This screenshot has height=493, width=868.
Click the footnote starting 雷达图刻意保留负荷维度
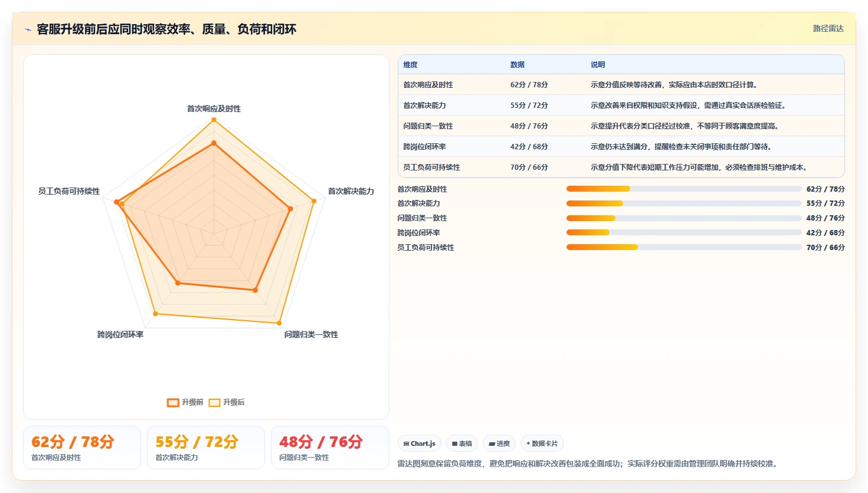pos(588,464)
